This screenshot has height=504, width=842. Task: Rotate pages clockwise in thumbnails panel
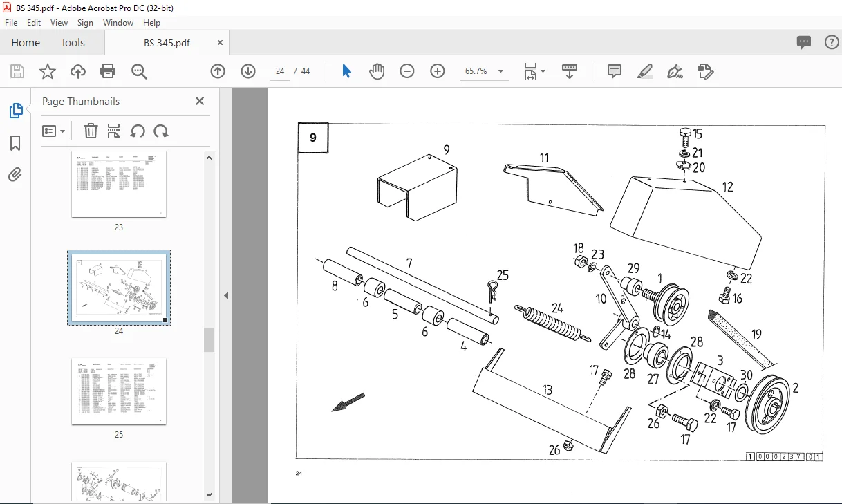161,131
